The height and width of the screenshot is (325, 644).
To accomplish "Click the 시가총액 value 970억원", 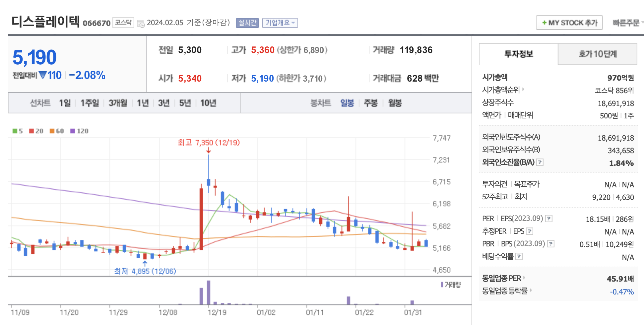I will click(x=620, y=78).
